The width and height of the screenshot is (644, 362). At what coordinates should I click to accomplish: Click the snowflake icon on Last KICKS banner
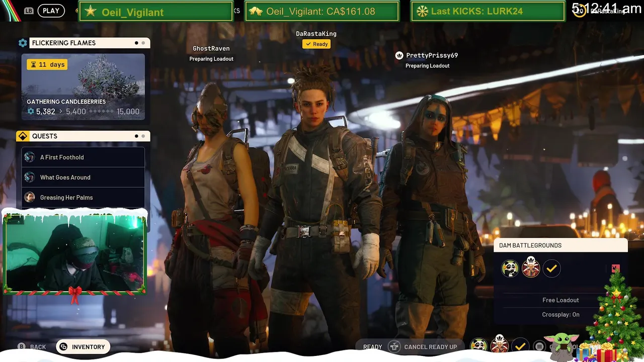point(422,12)
